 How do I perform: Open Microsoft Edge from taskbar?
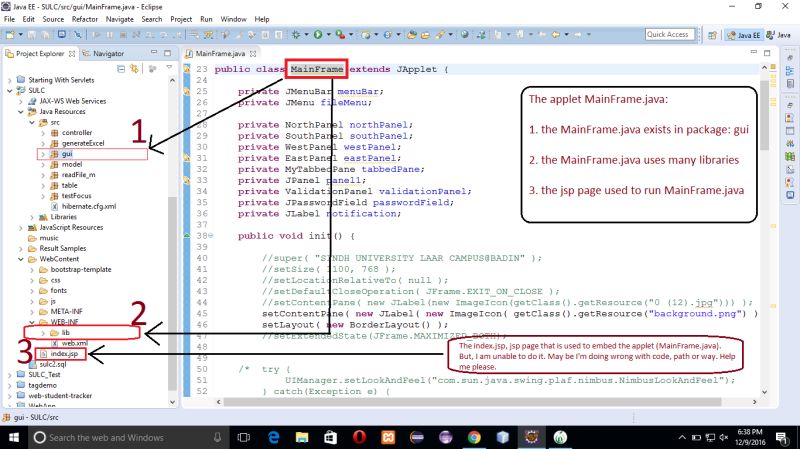coord(274,437)
